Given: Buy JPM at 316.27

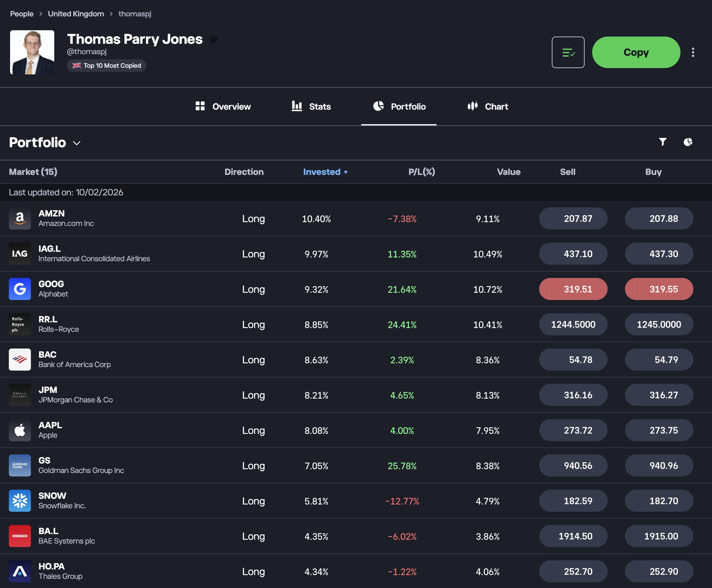Looking at the screenshot, I should 659,395.
